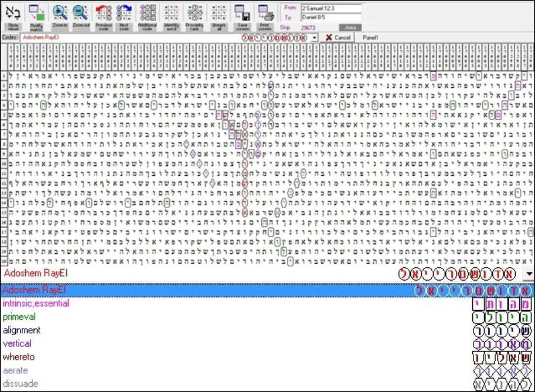Viewport: 535px width, 392px height.
Task: Open dropdown beside Adoshem RayEl term row
Action: click(529, 274)
